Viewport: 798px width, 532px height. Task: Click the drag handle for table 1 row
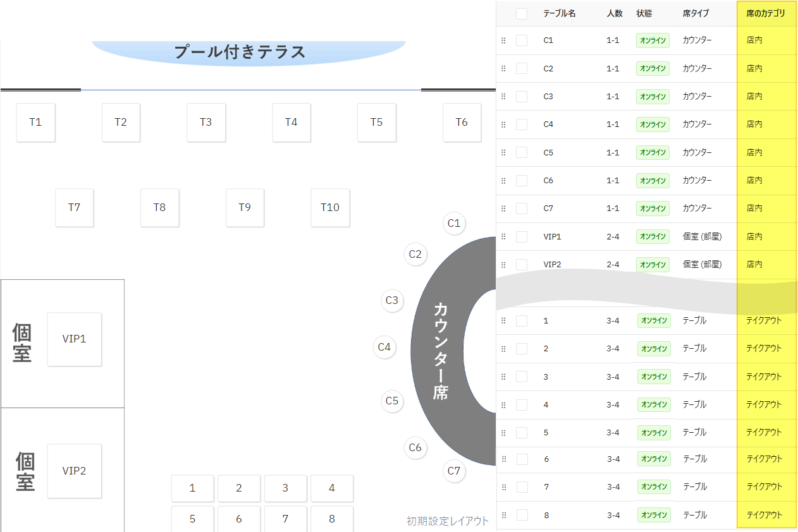pyautogui.click(x=503, y=321)
